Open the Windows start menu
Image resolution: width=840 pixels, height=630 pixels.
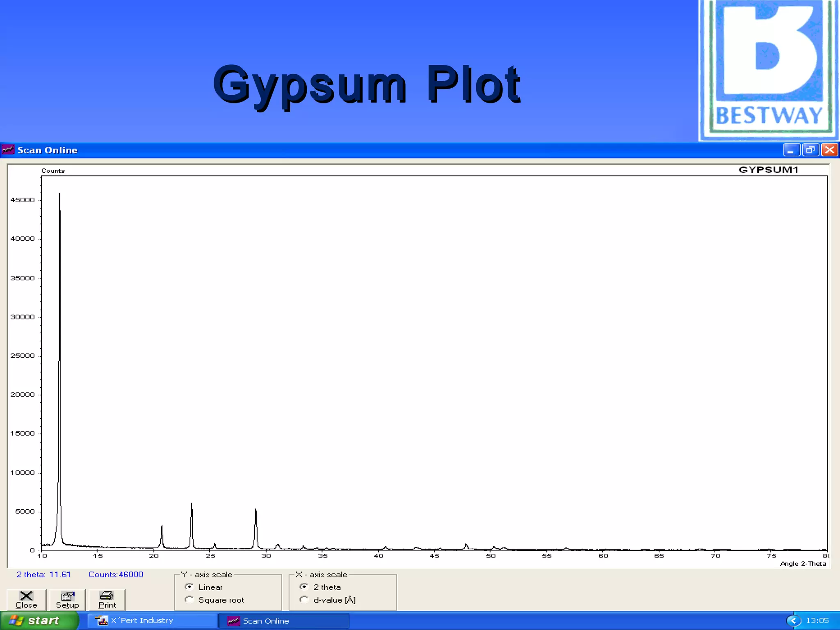pyautogui.click(x=39, y=621)
